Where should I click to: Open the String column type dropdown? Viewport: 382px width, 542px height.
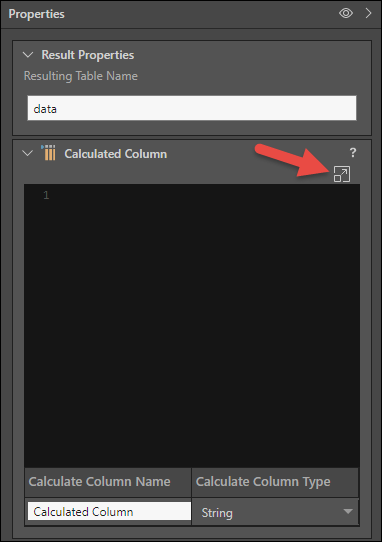tap(275, 512)
